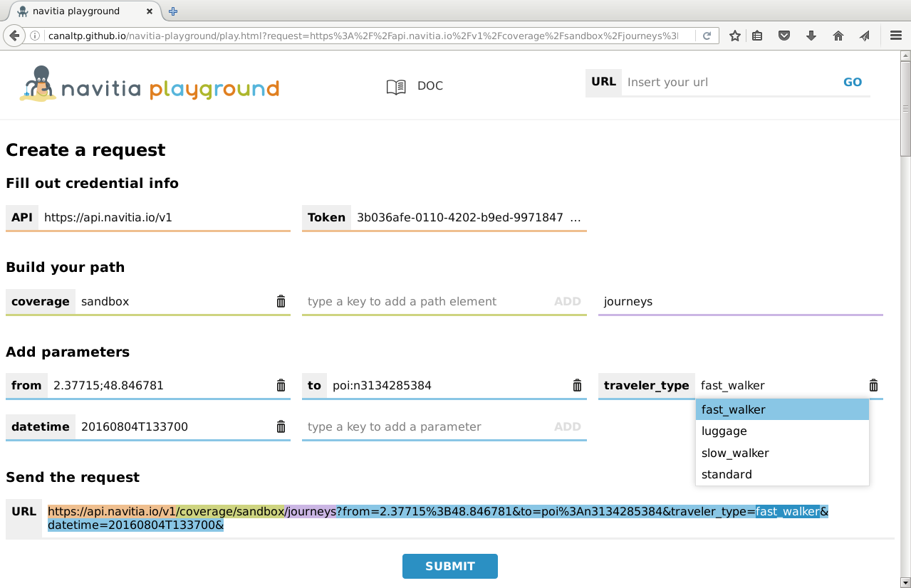Click the 'Create a request' heading

pyautogui.click(x=85, y=150)
